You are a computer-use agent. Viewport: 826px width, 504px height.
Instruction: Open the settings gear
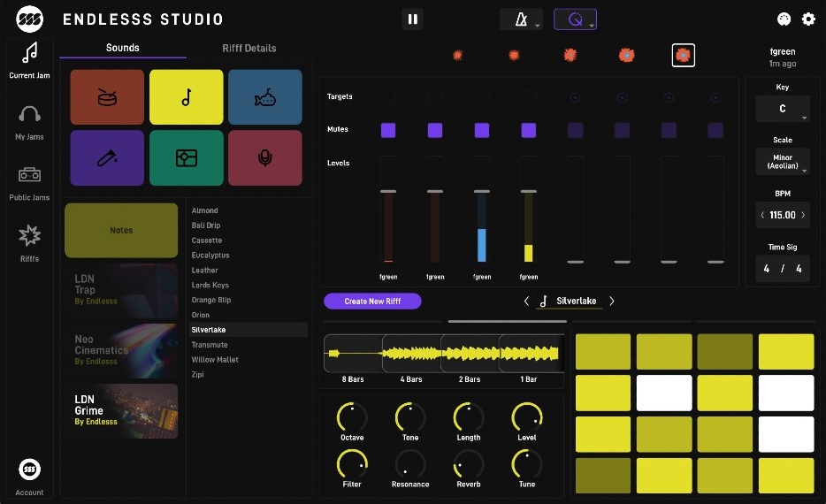(x=808, y=19)
